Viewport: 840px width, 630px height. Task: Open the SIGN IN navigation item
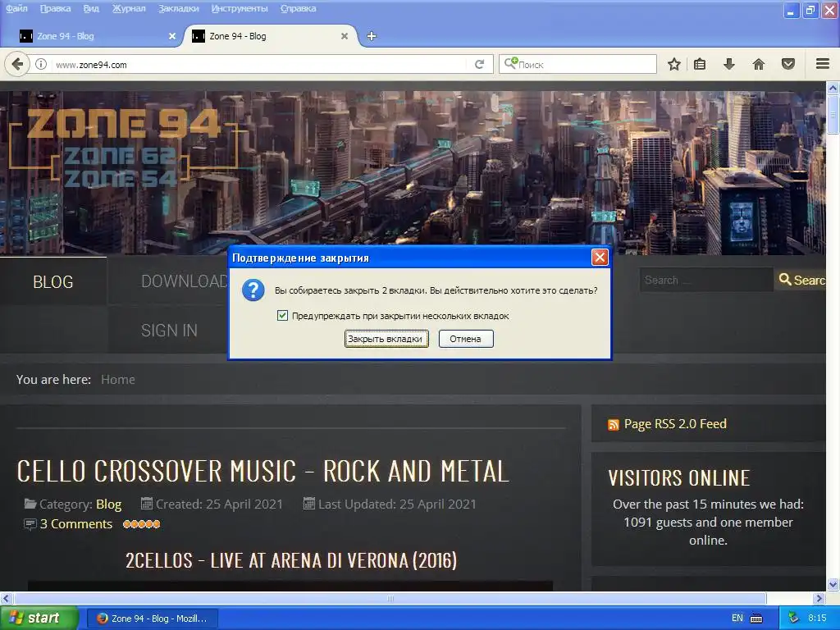pyautogui.click(x=169, y=331)
